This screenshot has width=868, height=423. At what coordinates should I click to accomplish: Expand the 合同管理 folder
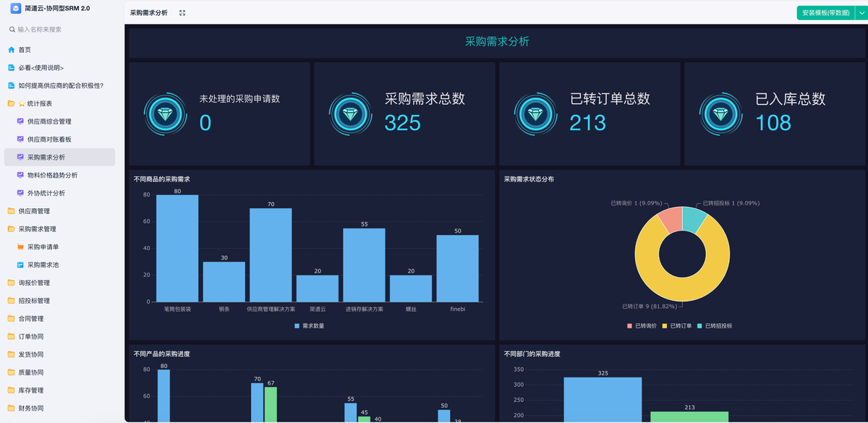tap(59, 318)
